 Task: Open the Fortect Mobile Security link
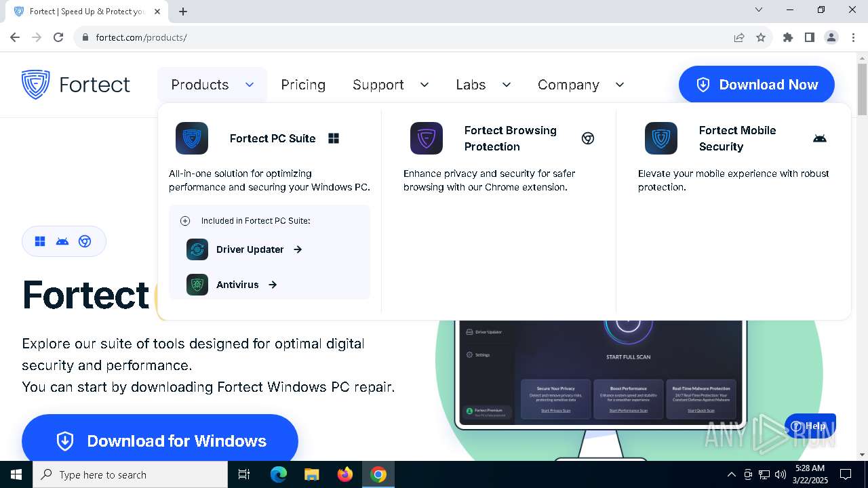pos(738,138)
